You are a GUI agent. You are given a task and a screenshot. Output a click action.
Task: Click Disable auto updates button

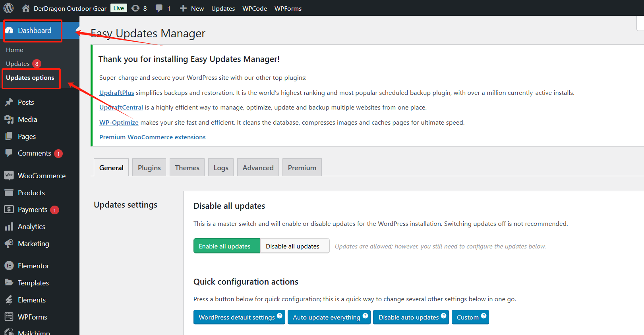pos(411,317)
